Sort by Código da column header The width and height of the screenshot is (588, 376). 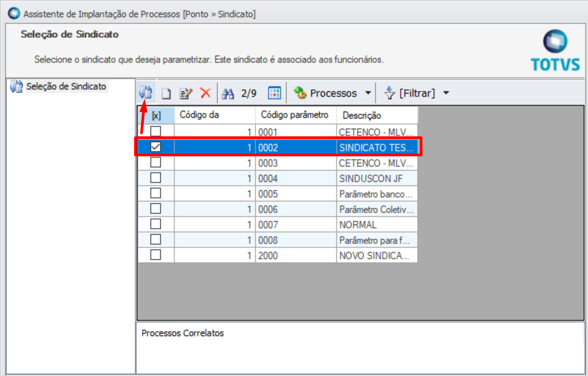tap(215, 115)
